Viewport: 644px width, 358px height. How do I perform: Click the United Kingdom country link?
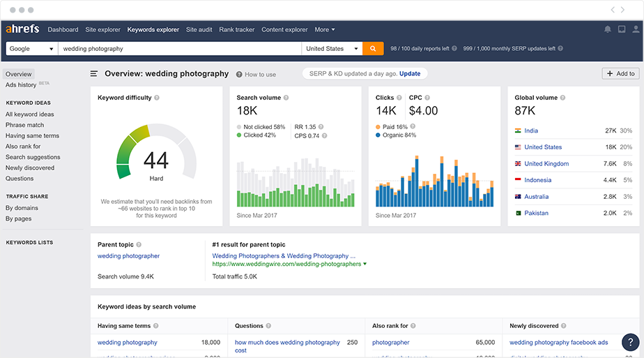[x=546, y=163]
